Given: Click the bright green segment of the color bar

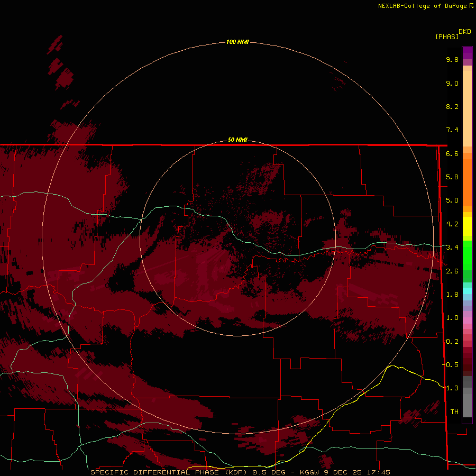Looking at the screenshot, I should pyautogui.click(x=467, y=255).
